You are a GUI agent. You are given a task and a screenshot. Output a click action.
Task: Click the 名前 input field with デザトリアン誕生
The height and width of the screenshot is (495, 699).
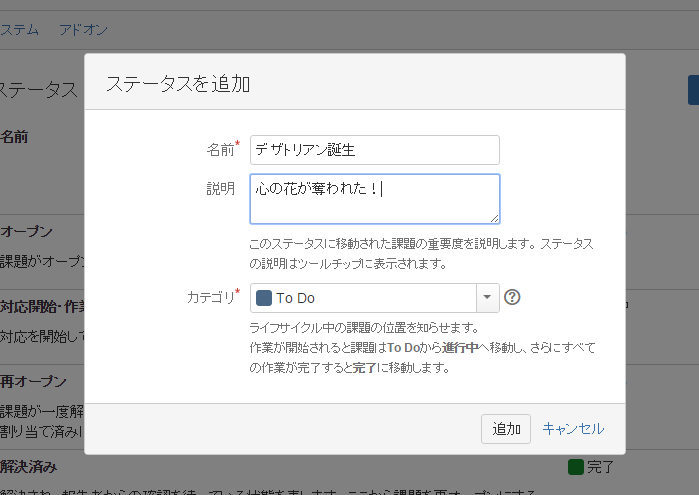pos(374,150)
